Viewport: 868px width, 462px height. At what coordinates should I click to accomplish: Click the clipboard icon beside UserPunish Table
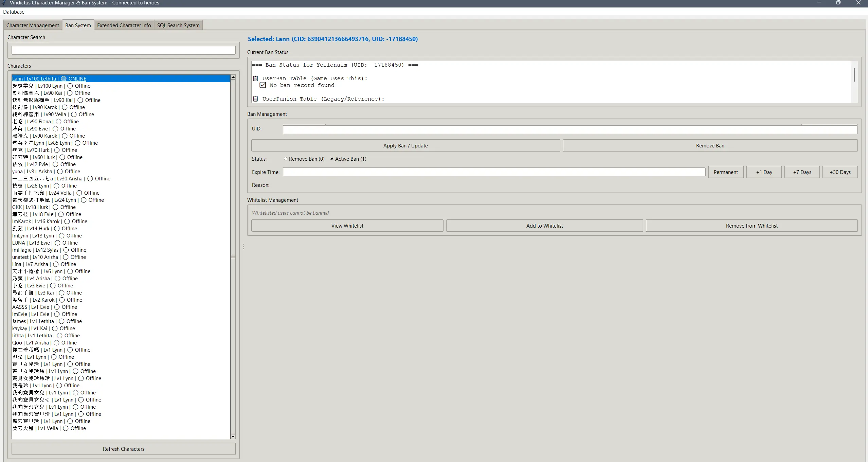tap(255, 99)
